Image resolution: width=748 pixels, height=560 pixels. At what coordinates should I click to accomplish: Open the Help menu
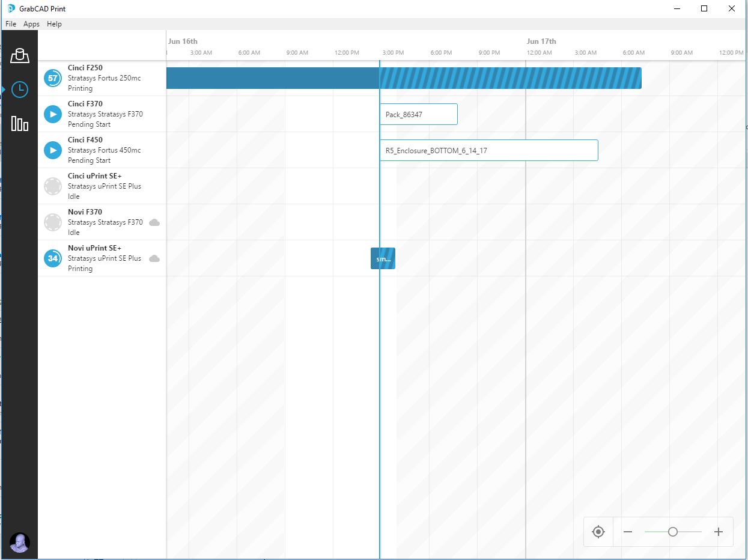point(54,24)
